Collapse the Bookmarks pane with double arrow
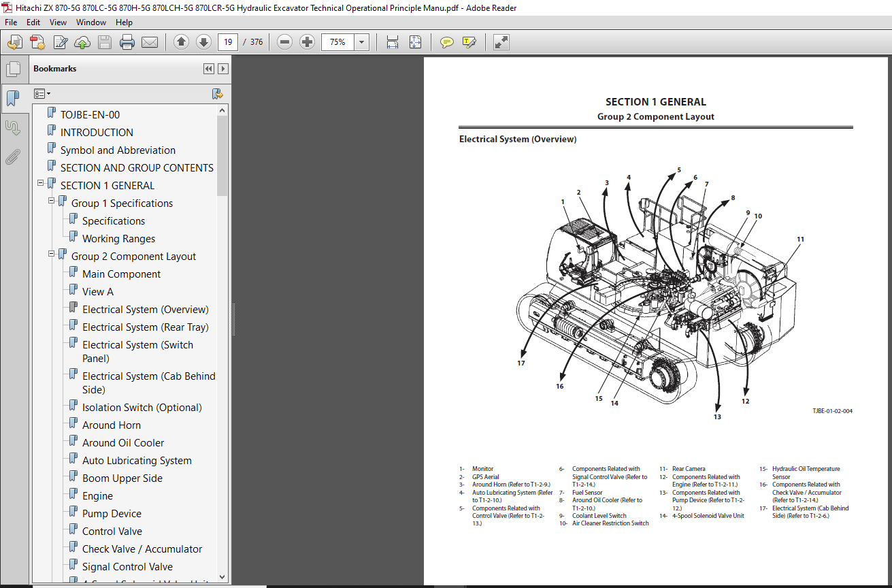This screenshot has width=892, height=588. 209,69
